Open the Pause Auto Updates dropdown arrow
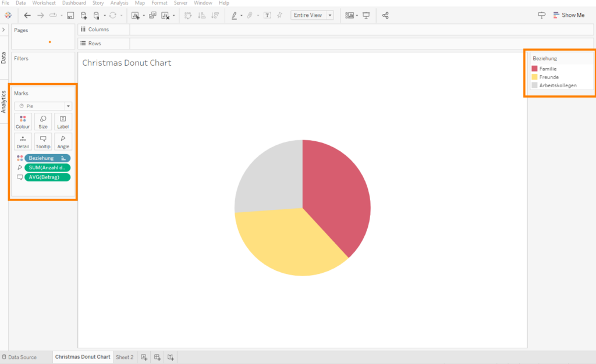This screenshot has width=596, height=364. 105,16
